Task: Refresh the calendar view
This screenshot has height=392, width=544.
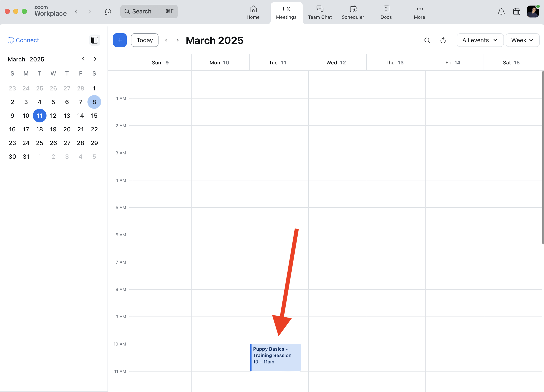Action: (443, 40)
